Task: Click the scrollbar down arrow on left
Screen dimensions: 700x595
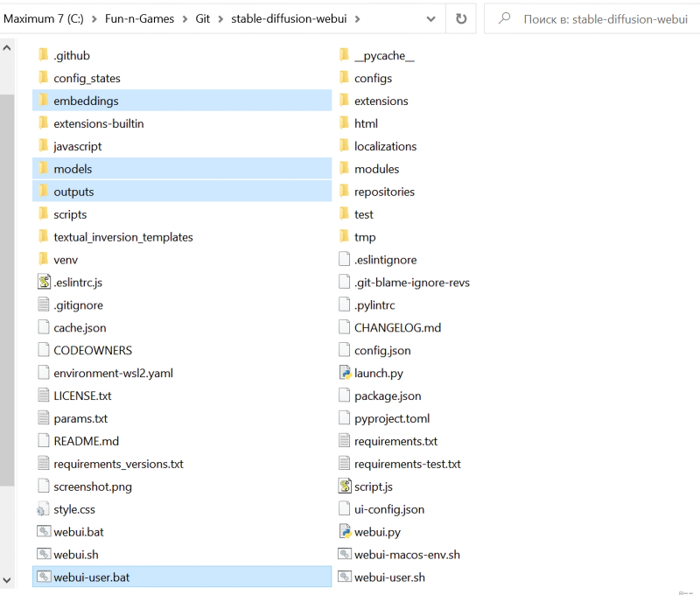Action: click(7, 579)
